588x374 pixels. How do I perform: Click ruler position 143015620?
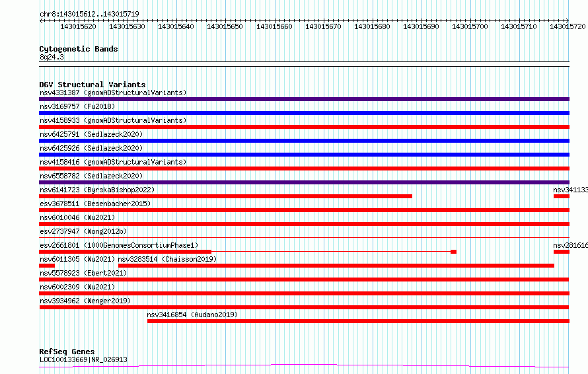[78, 26]
